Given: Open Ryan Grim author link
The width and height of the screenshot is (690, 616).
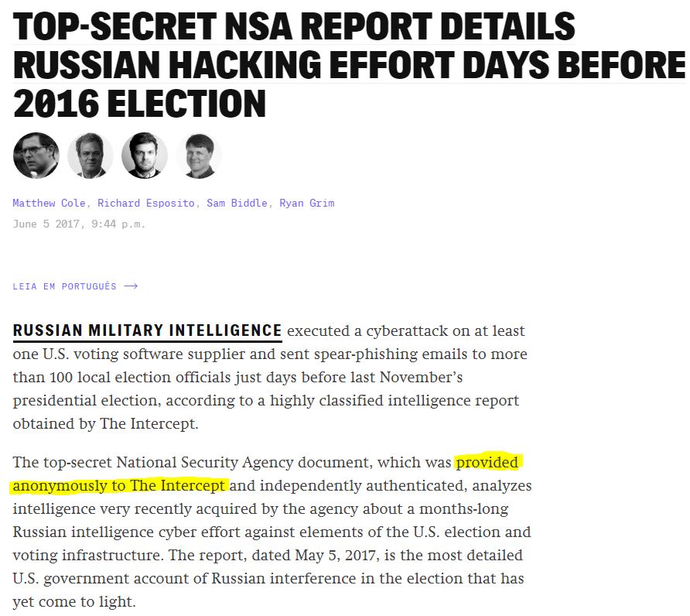Looking at the screenshot, I should tap(307, 203).
